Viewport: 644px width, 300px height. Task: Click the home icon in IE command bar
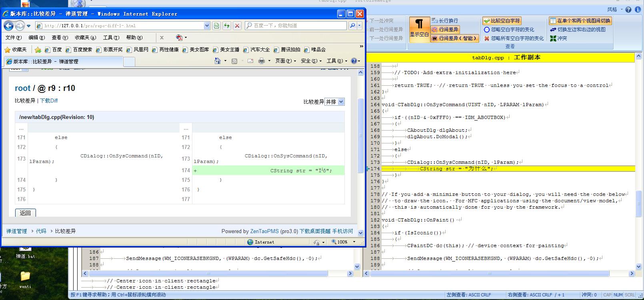click(217, 61)
